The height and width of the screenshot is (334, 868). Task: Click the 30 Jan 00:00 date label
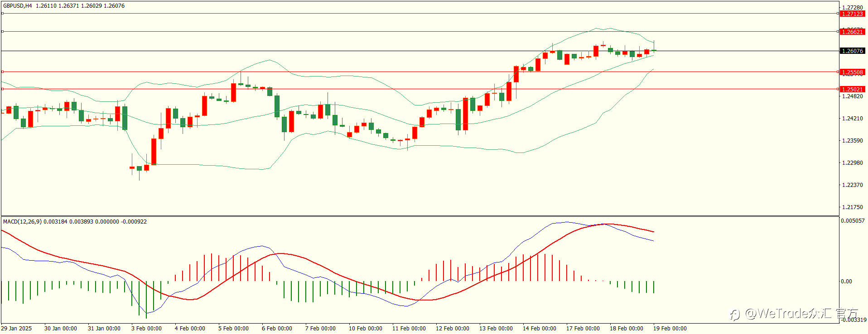(60, 329)
